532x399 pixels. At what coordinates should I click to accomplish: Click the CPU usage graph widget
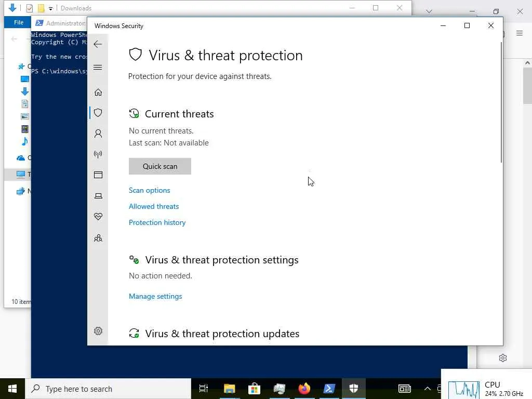(x=464, y=389)
